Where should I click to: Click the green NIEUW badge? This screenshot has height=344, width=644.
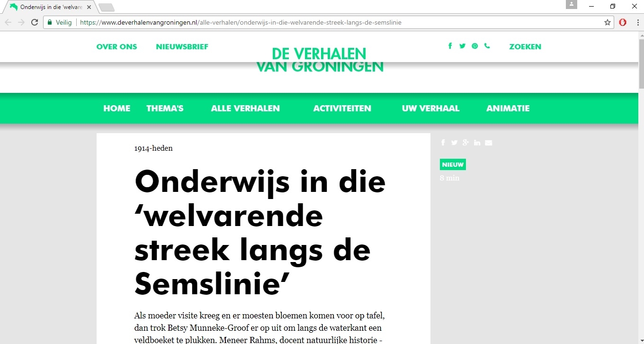pos(453,164)
